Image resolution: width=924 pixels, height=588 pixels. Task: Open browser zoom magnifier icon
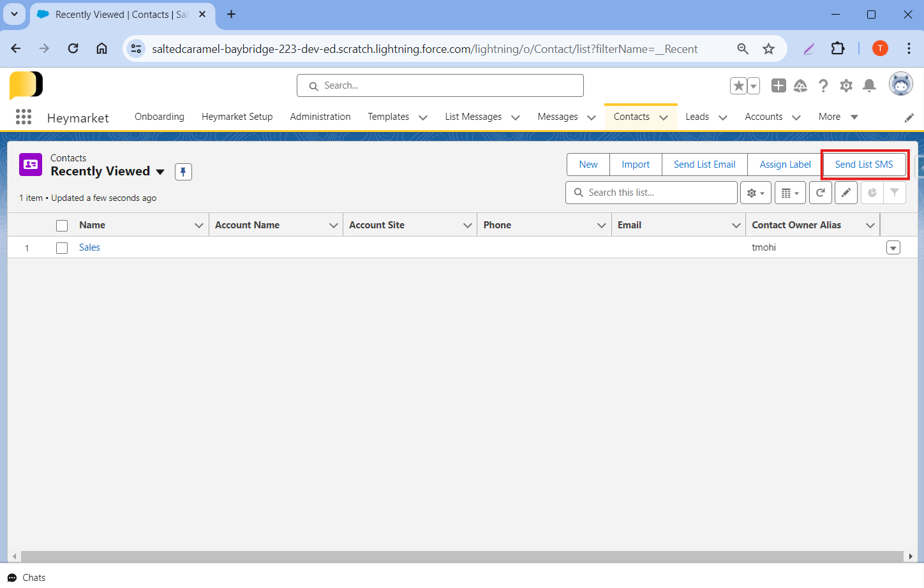pyautogui.click(x=743, y=48)
